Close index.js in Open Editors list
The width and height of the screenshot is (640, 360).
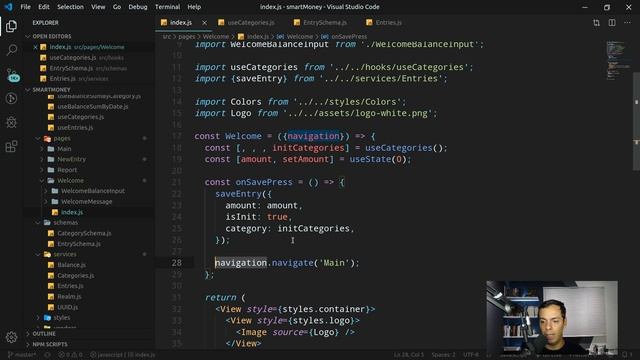(36, 47)
